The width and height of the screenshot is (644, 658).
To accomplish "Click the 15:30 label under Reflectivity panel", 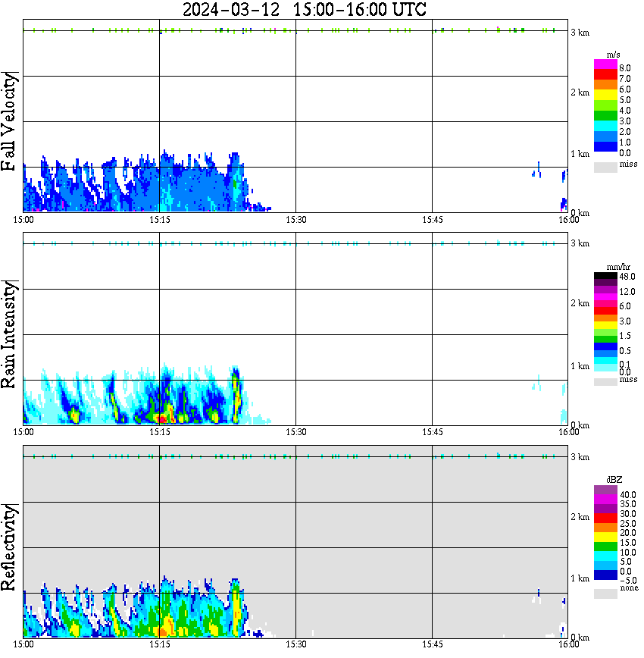I will click(x=296, y=644).
